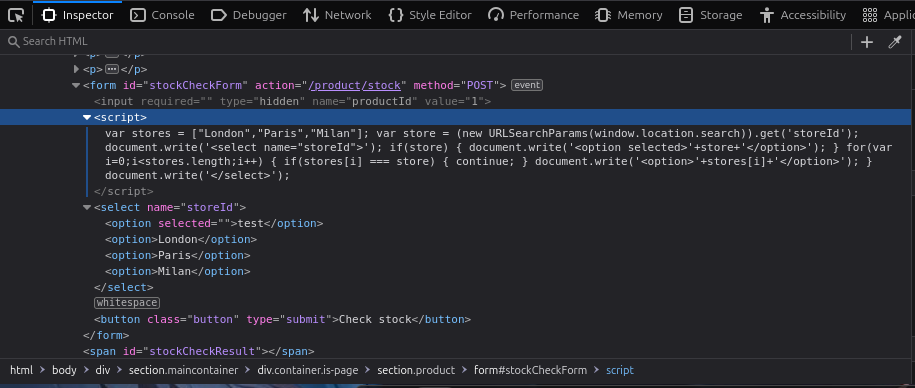The height and width of the screenshot is (388, 915).
Task: Select the eyedropper color picker icon
Action: click(895, 42)
